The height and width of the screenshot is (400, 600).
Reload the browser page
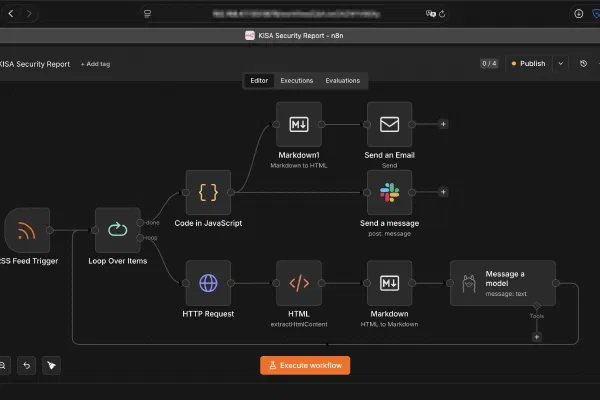442,14
